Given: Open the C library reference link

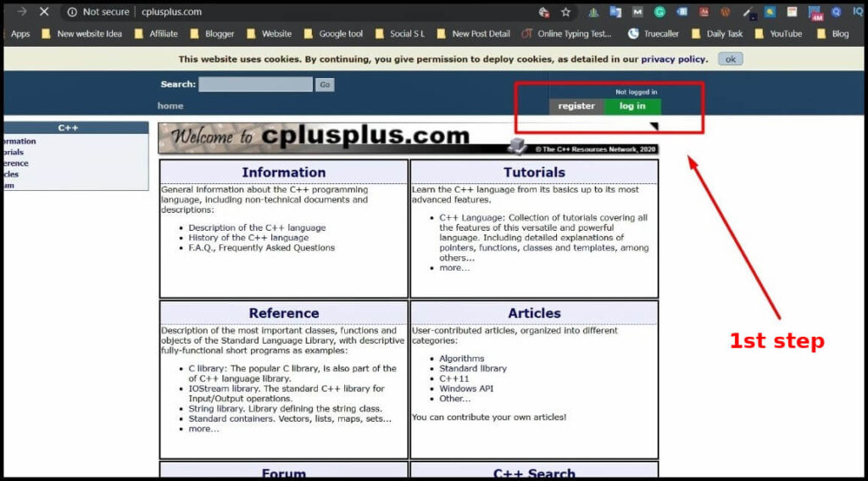Looking at the screenshot, I should (208, 368).
